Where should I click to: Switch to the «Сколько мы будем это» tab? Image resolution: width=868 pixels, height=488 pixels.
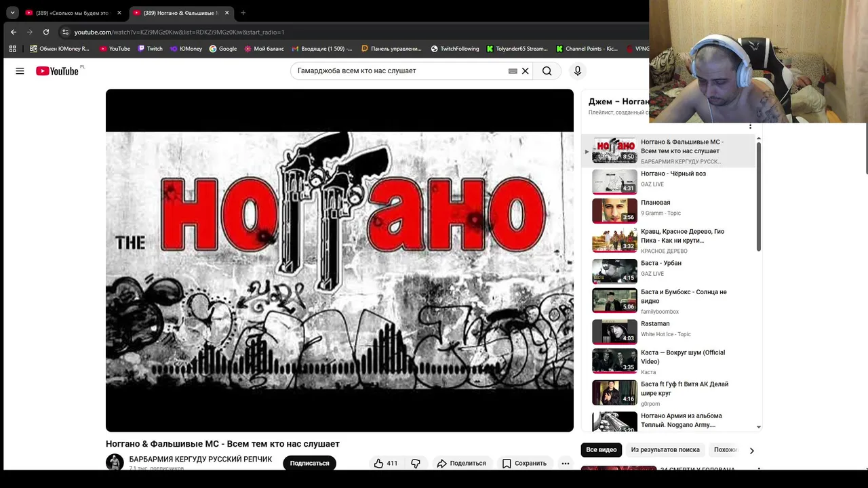[x=72, y=13]
